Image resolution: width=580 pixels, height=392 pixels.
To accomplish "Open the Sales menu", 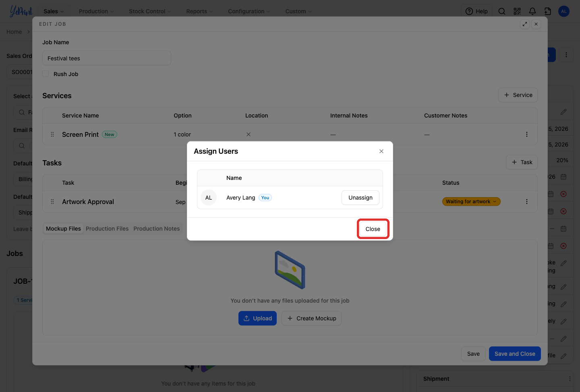I will 54,11.
